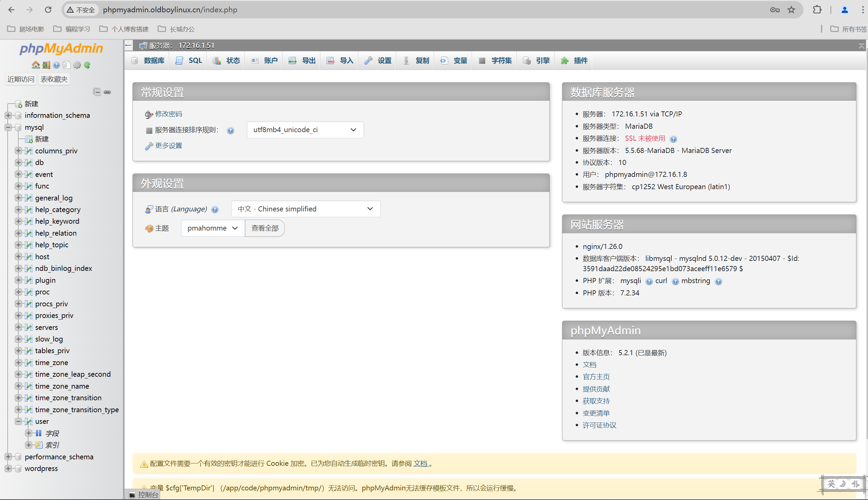Click the log out door icon in sidebar
This screenshot has height=500, width=868.
[46, 65]
